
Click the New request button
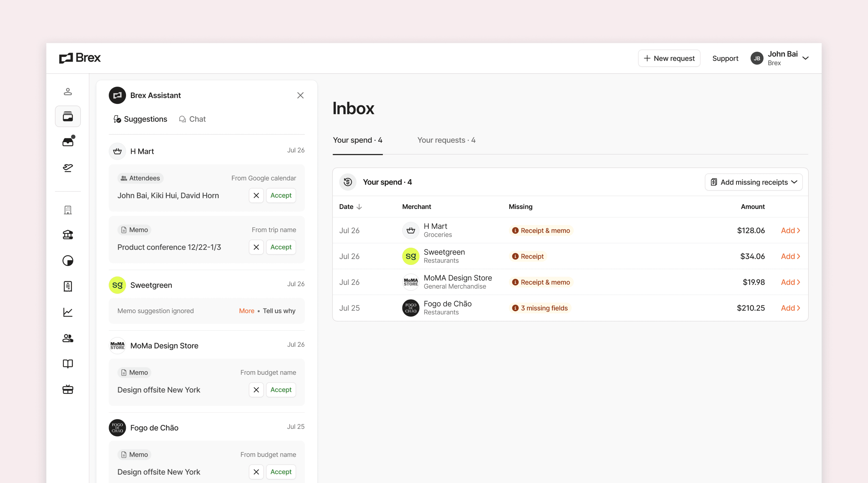coord(669,58)
